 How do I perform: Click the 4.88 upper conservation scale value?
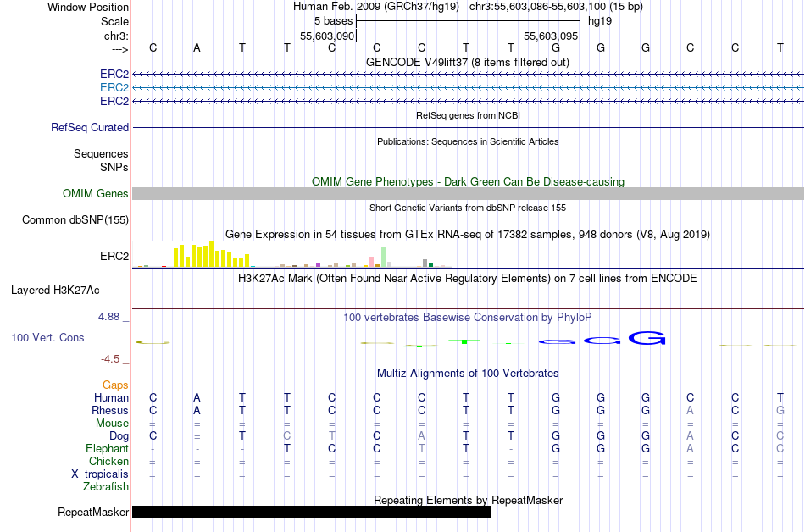pyautogui.click(x=108, y=317)
